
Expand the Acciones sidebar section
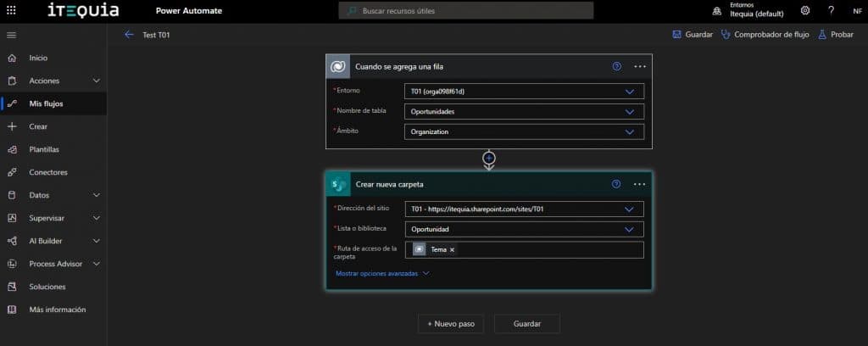point(97,81)
